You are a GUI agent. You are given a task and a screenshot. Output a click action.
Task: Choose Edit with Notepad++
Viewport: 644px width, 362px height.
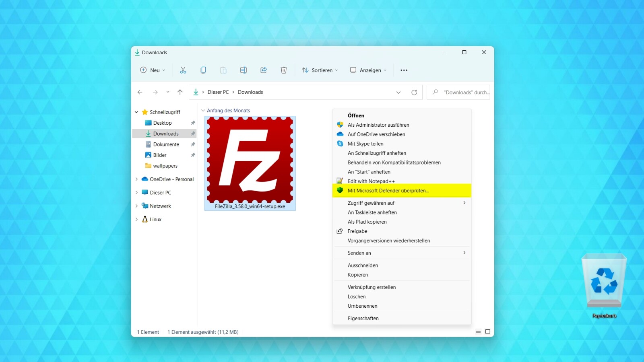point(402,181)
